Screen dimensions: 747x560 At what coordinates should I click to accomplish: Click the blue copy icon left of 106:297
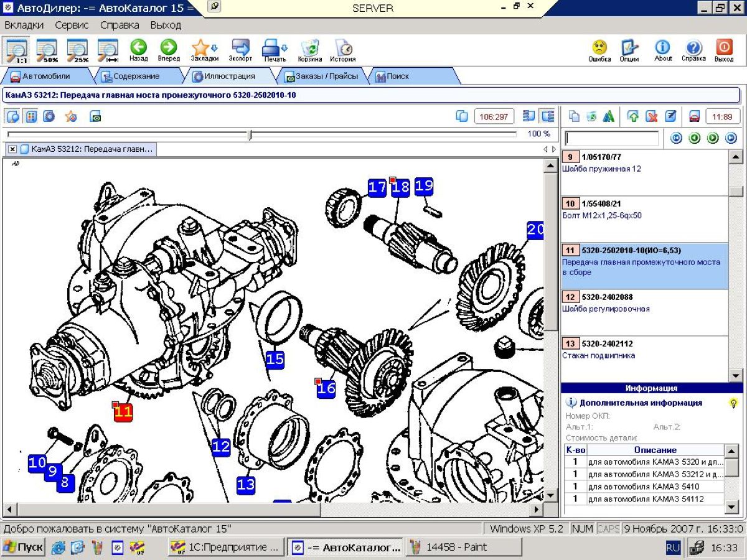coord(462,116)
